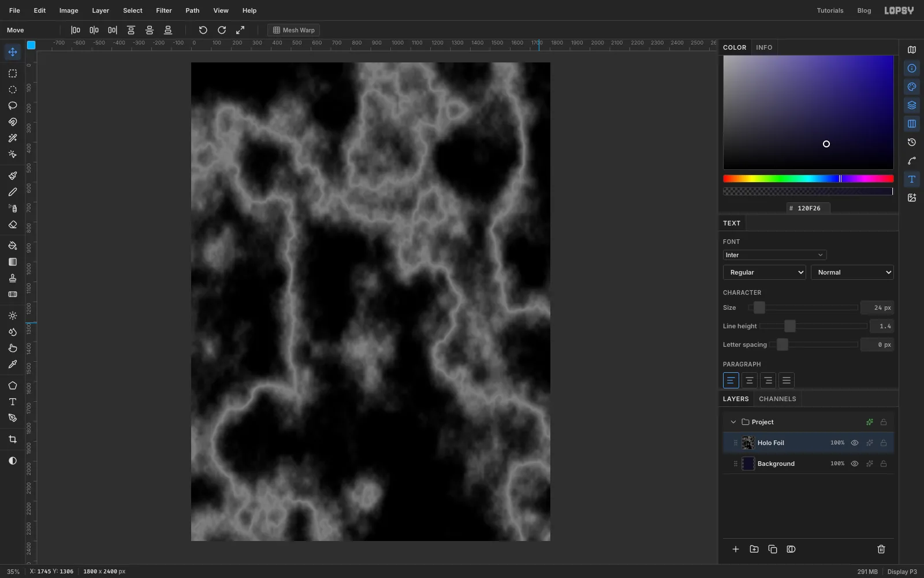The width and height of the screenshot is (924, 578).
Task: Select the Gradient tool
Action: 13,262
